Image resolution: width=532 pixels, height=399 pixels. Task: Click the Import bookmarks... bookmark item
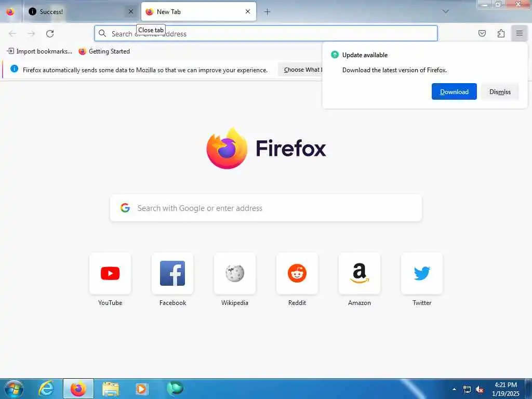point(39,51)
